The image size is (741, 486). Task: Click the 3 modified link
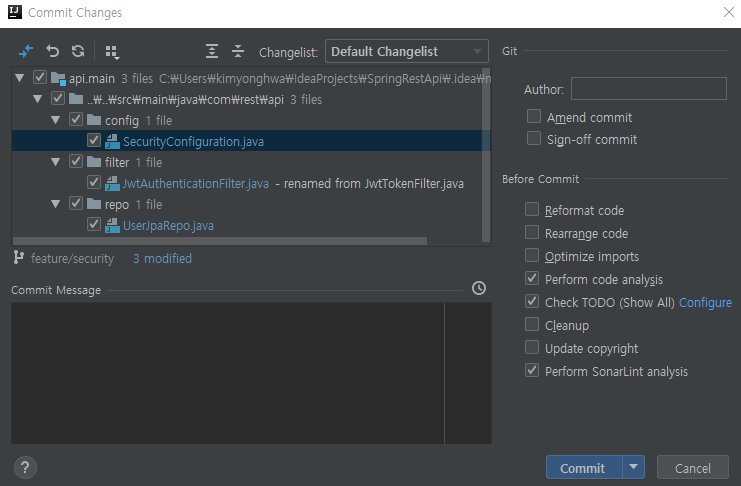(x=162, y=259)
